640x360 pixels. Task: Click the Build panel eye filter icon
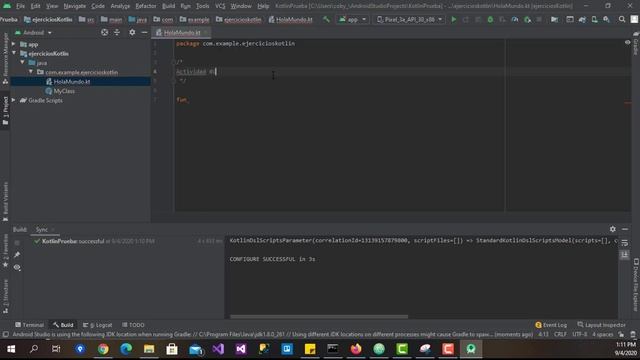(x=17, y=268)
